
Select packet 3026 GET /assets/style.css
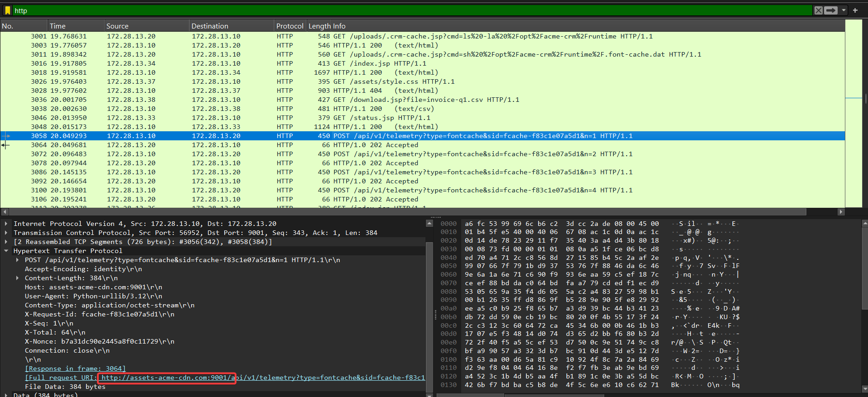[422, 81]
